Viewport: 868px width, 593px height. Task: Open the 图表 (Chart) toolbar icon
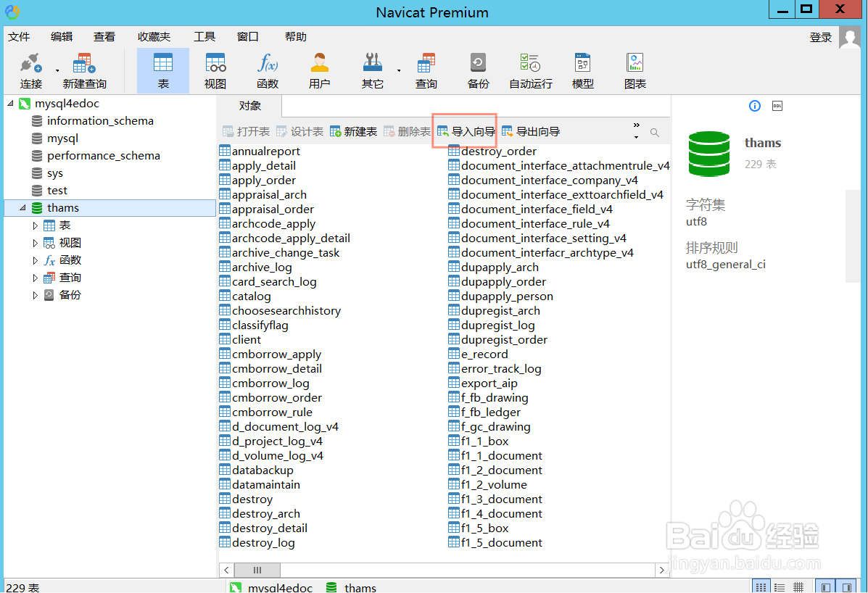(x=635, y=71)
